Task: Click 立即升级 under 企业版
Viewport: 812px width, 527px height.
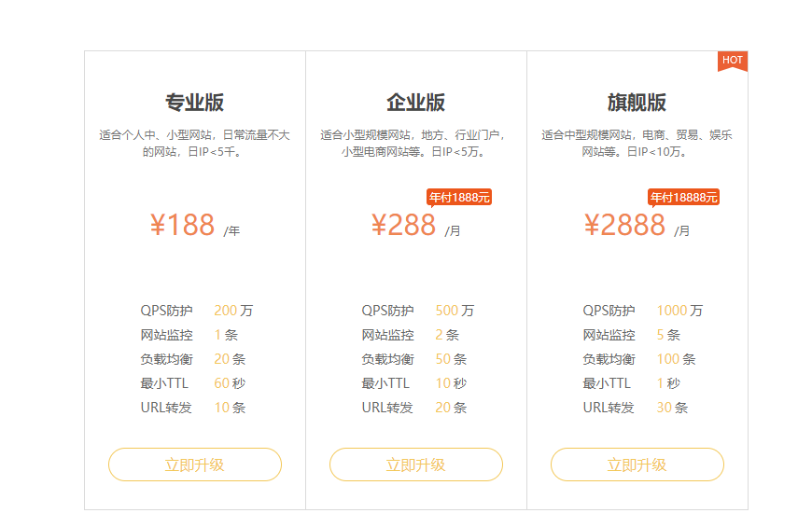Action: [416, 465]
